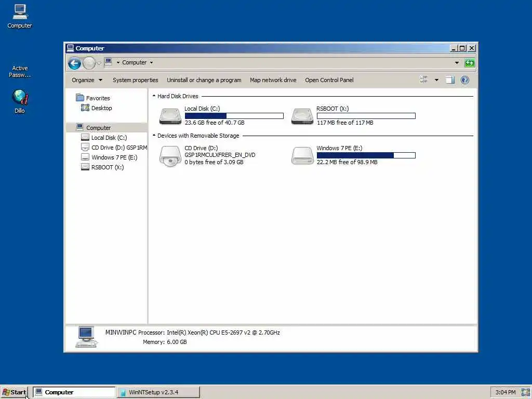The height and width of the screenshot is (399, 532).
Task: Collapse Devices with Removable Storage group
Action: [154, 136]
